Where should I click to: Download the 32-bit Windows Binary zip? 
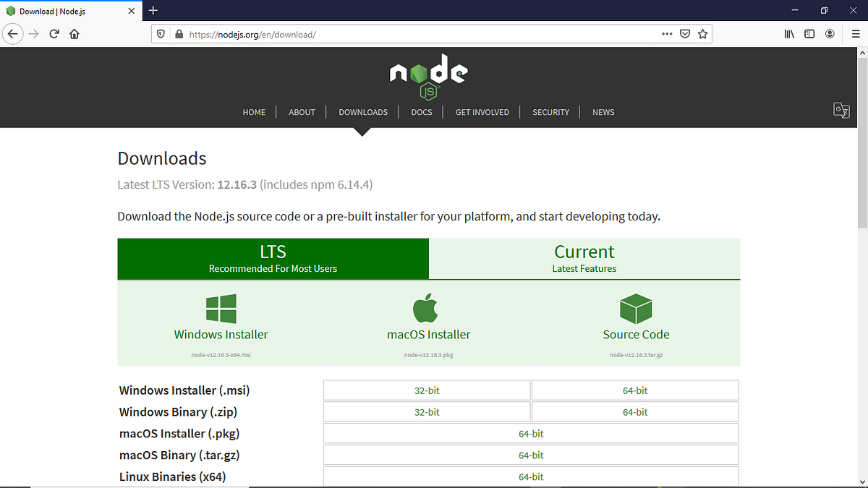tap(427, 411)
